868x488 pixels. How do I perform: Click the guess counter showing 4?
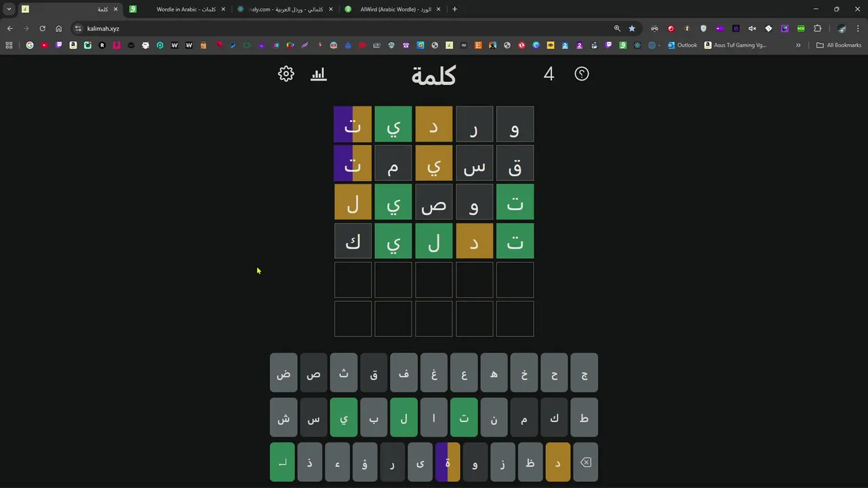pos(549,74)
